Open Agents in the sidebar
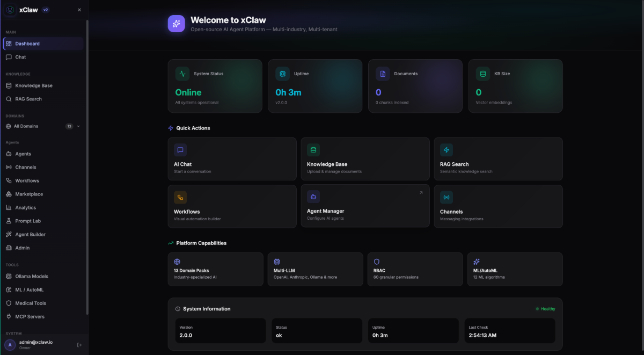 pyautogui.click(x=43, y=154)
